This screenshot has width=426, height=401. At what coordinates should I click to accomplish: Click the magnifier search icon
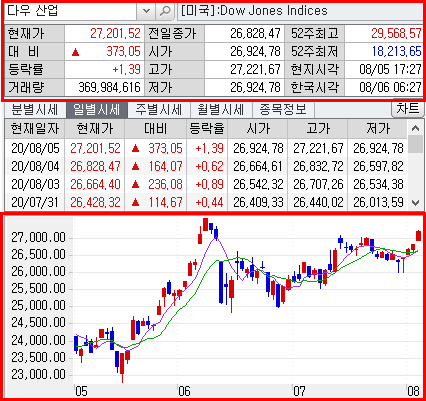(165, 11)
